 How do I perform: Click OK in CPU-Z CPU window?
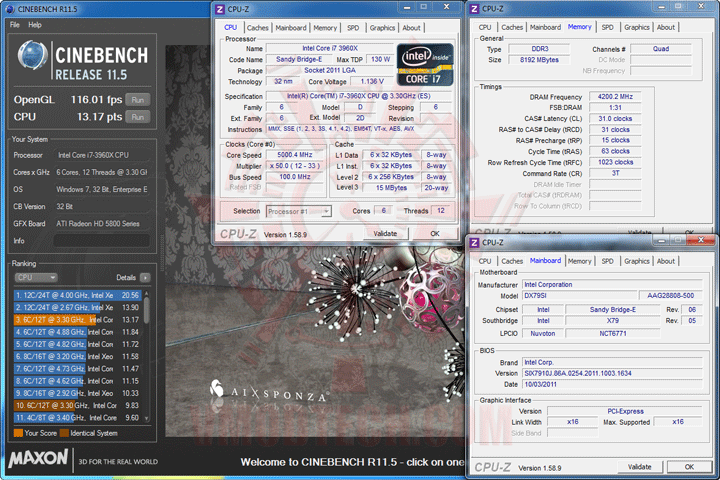(x=435, y=233)
